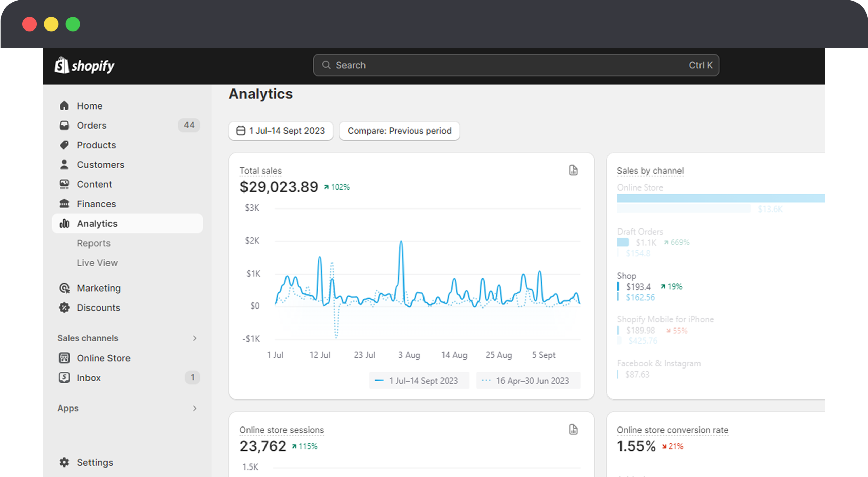
Task: Click the calendar icon in date range button
Action: (241, 131)
